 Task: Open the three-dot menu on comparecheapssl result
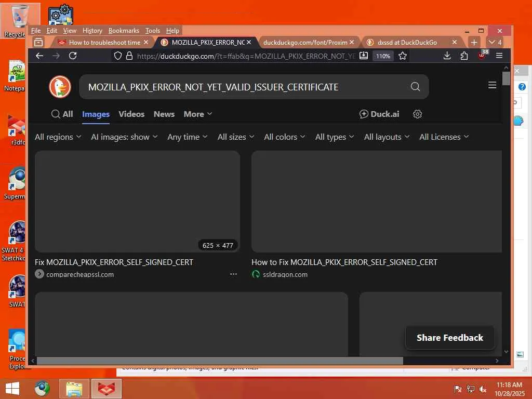tap(233, 274)
